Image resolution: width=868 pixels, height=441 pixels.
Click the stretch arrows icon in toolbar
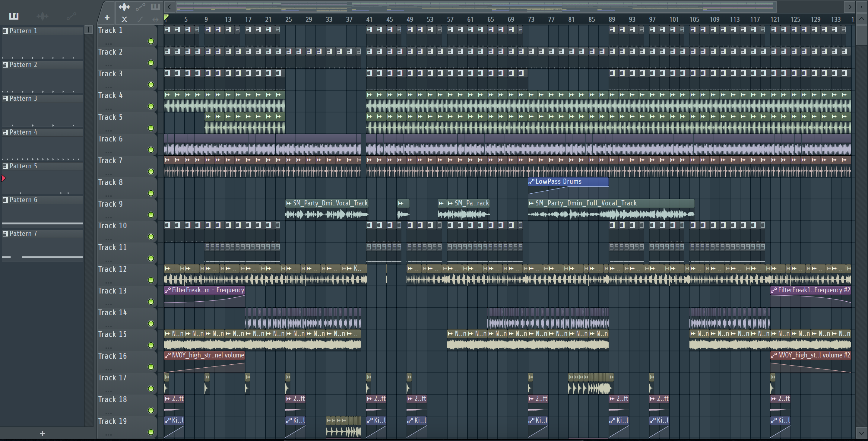155,20
